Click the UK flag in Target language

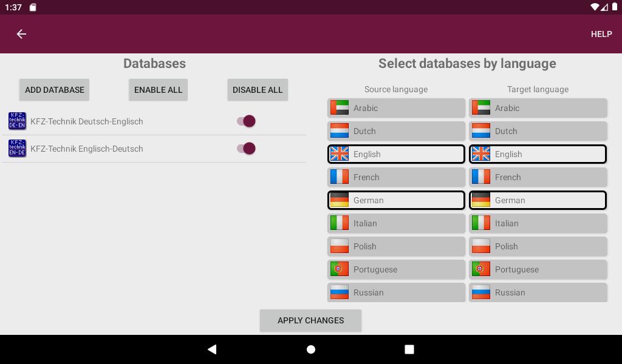click(481, 153)
